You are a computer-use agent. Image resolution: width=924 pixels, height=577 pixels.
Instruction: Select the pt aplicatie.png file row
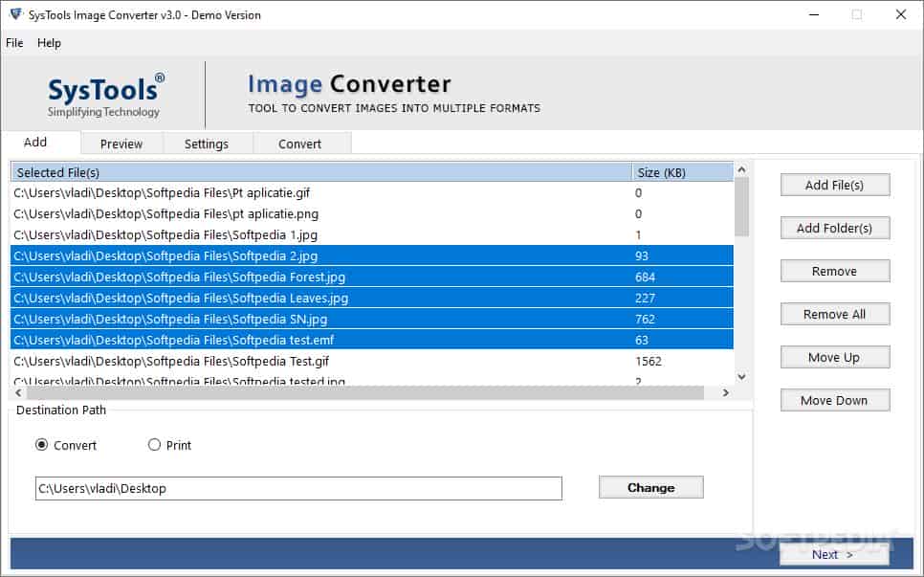click(x=372, y=214)
